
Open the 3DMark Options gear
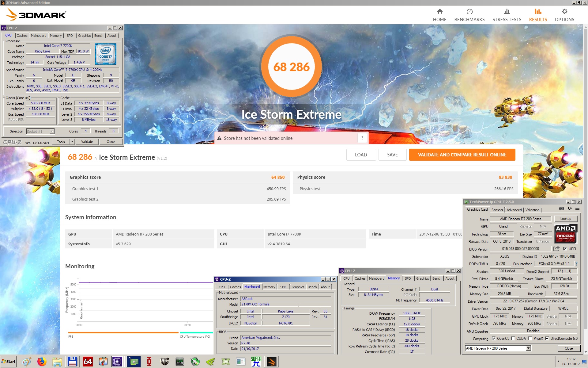pyautogui.click(x=564, y=15)
